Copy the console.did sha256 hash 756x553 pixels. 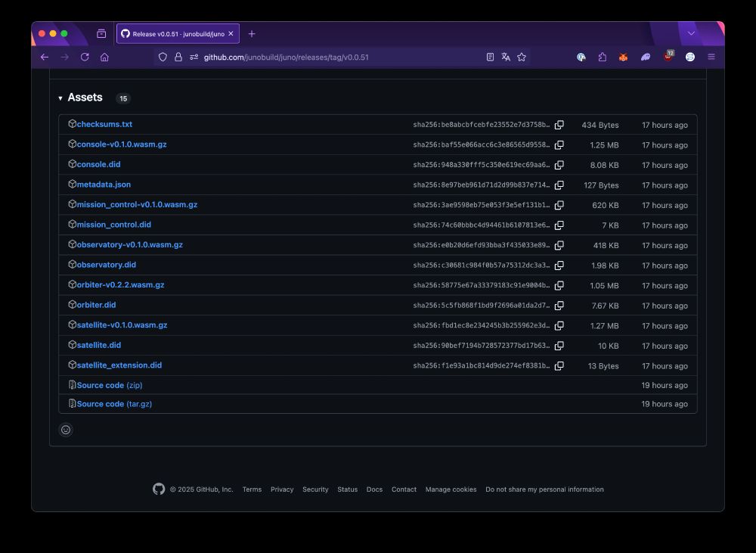(559, 165)
